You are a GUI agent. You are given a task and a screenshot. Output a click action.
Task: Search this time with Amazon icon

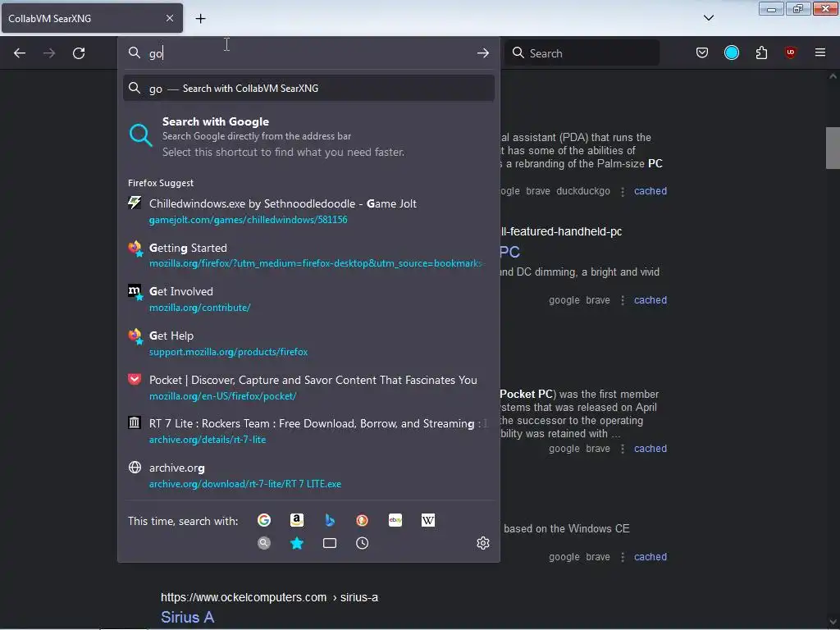297,520
